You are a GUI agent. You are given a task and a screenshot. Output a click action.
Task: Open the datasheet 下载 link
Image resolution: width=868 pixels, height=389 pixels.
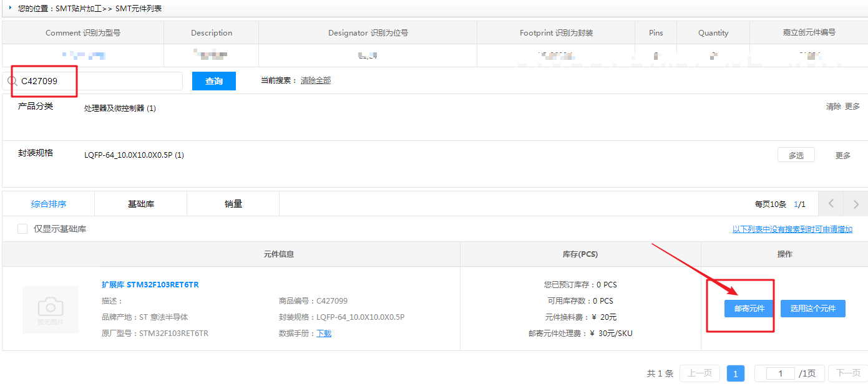(324, 334)
